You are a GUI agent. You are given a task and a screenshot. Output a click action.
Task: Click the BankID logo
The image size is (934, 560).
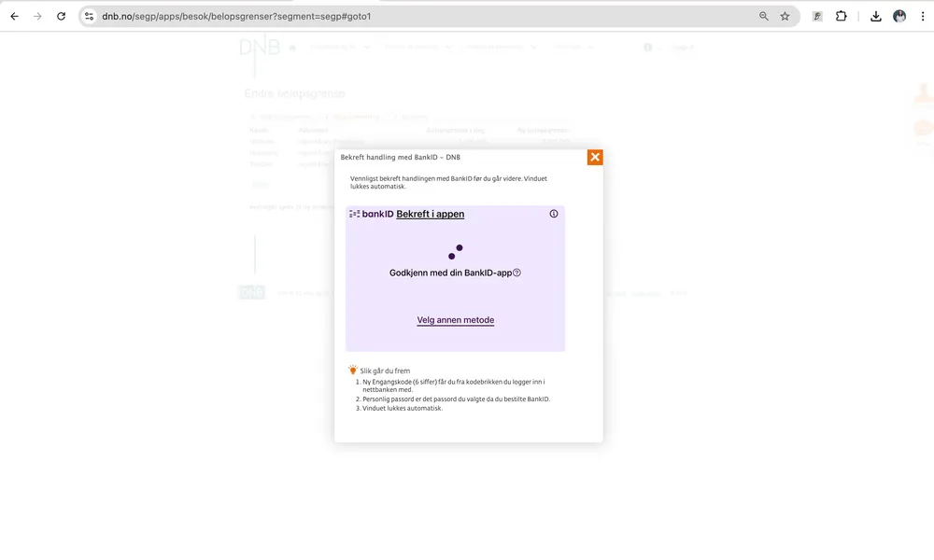coord(372,214)
